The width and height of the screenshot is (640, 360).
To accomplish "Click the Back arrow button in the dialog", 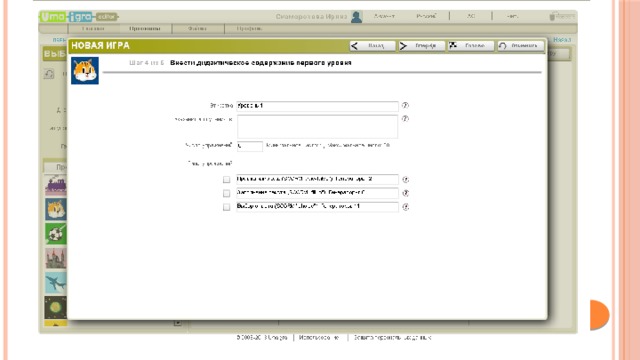I will point(372,46).
